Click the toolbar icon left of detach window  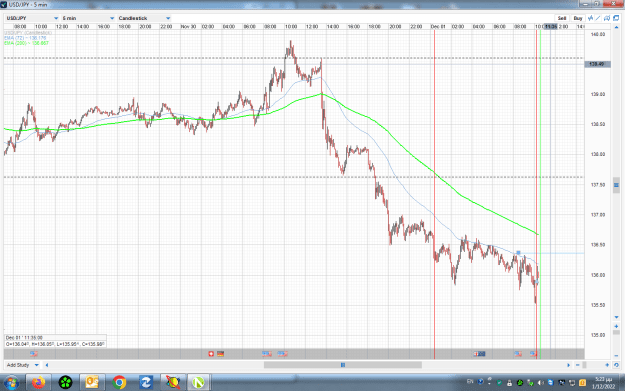[607, 18]
